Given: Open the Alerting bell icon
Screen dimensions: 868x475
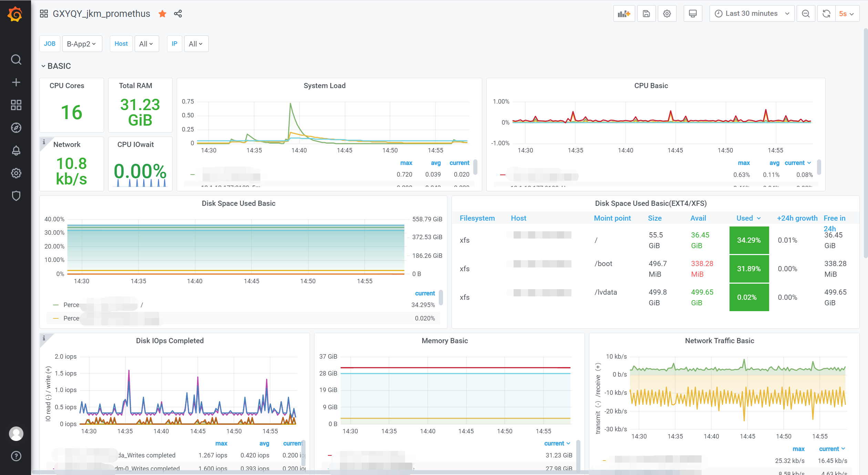Looking at the screenshot, I should pos(16,150).
